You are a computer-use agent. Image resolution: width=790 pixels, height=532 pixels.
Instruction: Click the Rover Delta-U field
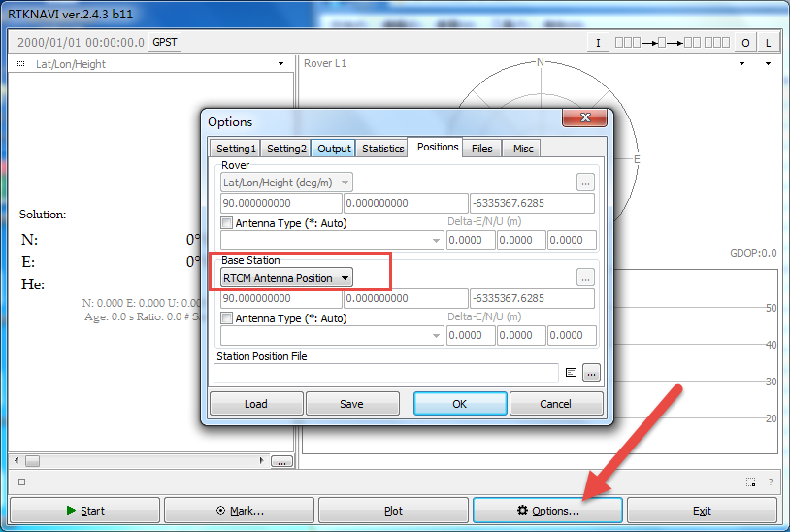pyautogui.click(x=572, y=241)
